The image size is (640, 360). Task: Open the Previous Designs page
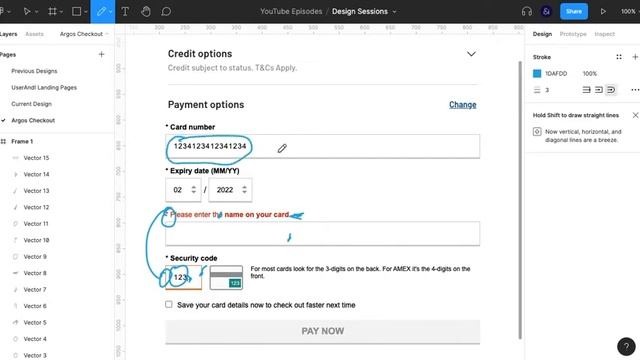pos(34,71)
